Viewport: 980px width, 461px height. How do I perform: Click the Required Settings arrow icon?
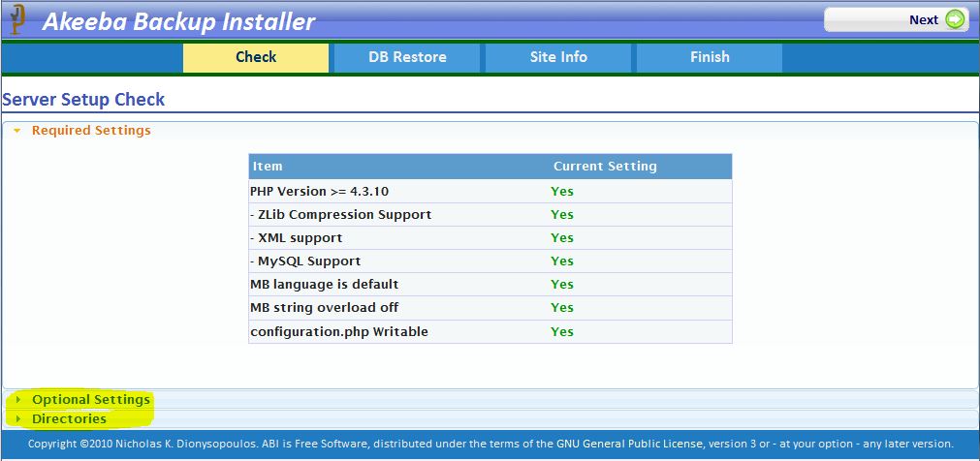click(17, 131)
